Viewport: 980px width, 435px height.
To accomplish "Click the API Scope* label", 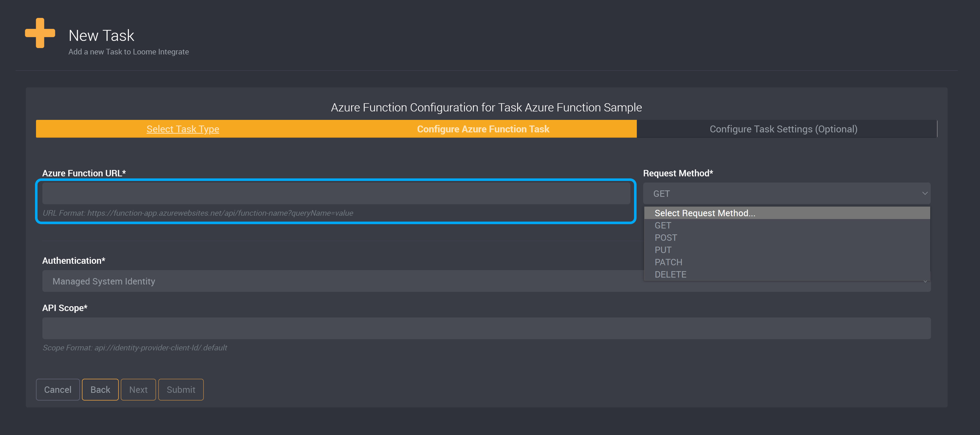I will 65,308.
